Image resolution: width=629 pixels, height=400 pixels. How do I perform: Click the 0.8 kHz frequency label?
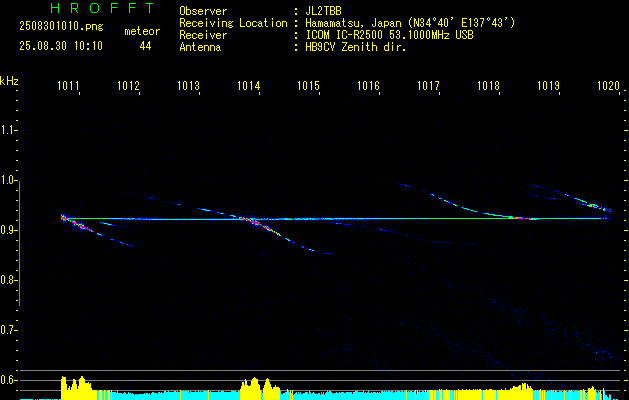click(x=8, y=280)
